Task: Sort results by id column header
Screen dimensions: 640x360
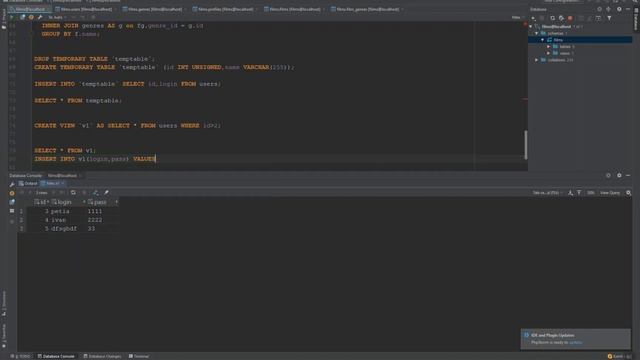Action: coord(41,202)
